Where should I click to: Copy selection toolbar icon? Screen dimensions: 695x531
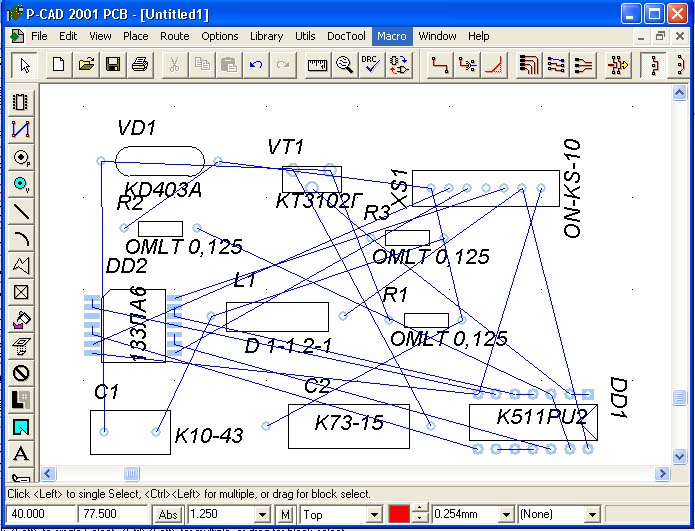pos(202,65)
